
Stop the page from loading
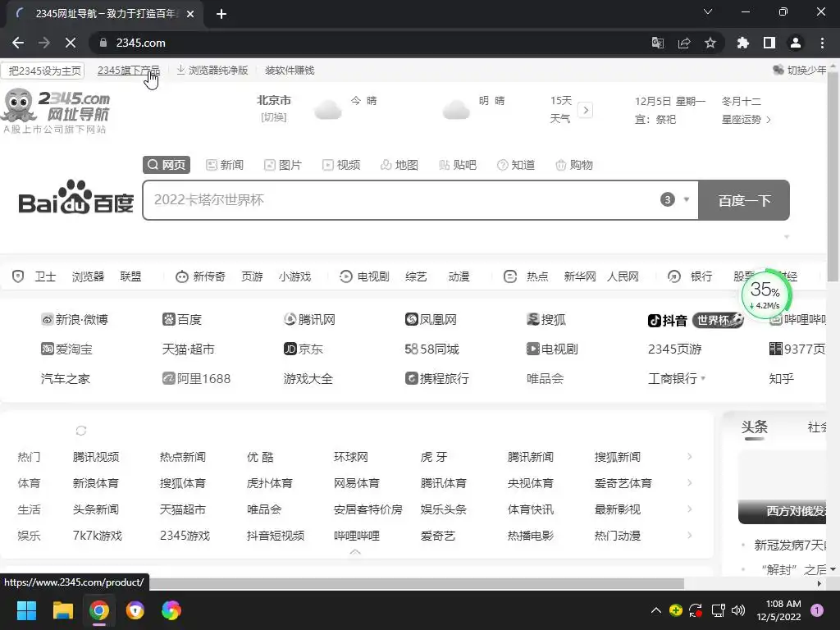71,43
